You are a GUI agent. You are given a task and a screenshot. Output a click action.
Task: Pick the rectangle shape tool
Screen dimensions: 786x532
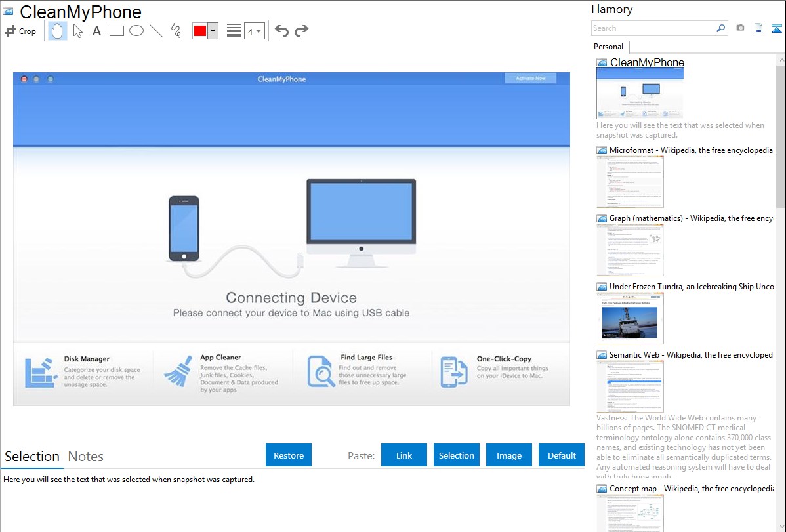coord(117,31)
